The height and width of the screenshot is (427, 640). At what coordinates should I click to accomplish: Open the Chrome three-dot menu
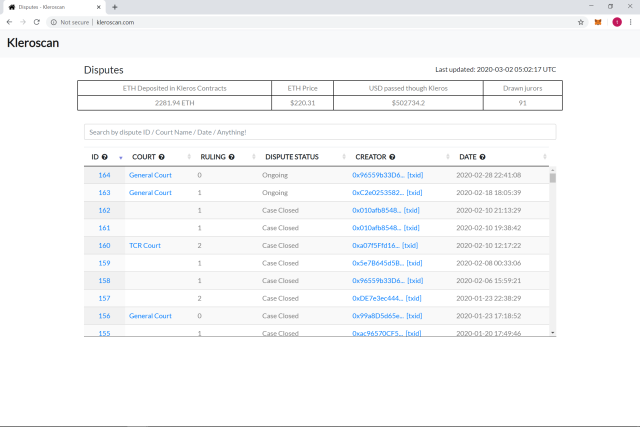point(631,22)
